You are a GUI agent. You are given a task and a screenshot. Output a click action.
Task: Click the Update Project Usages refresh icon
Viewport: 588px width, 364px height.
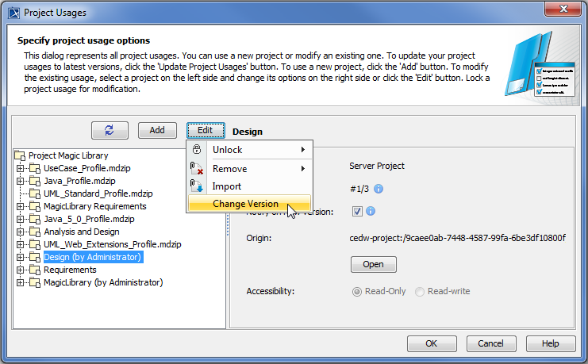[x=110, y=130]
